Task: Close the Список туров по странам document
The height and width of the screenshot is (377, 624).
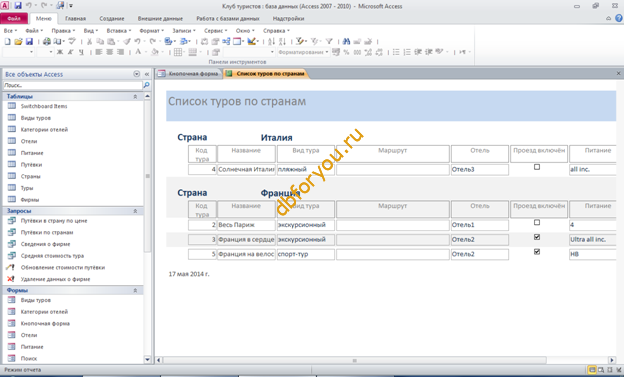Action: pyautogui.click(x=618, y=73)
